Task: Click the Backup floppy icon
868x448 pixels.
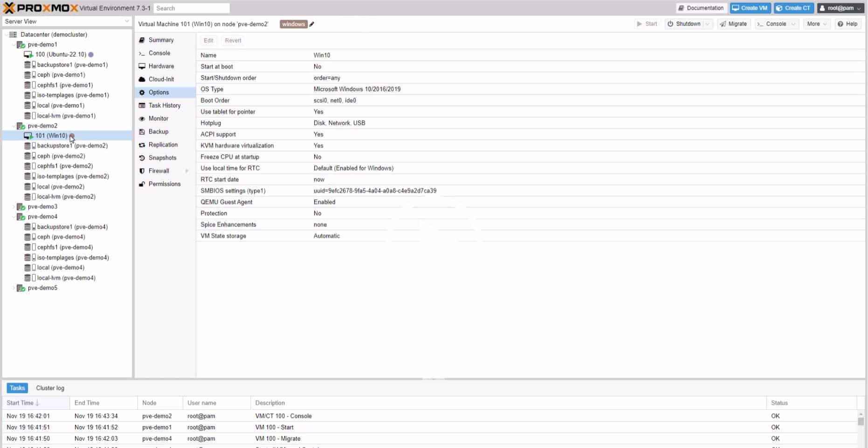Action: [x=142, y=132]
